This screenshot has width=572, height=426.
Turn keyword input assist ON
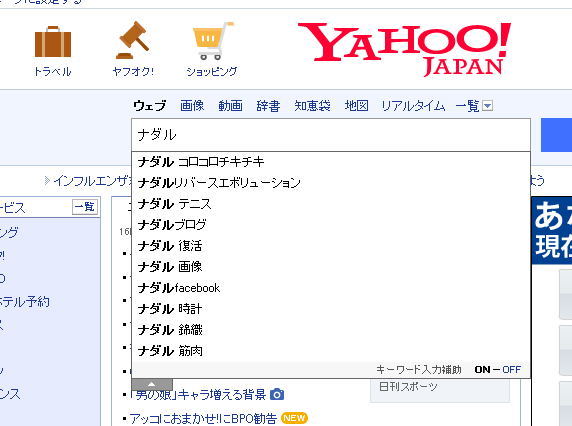pos(482,370)
